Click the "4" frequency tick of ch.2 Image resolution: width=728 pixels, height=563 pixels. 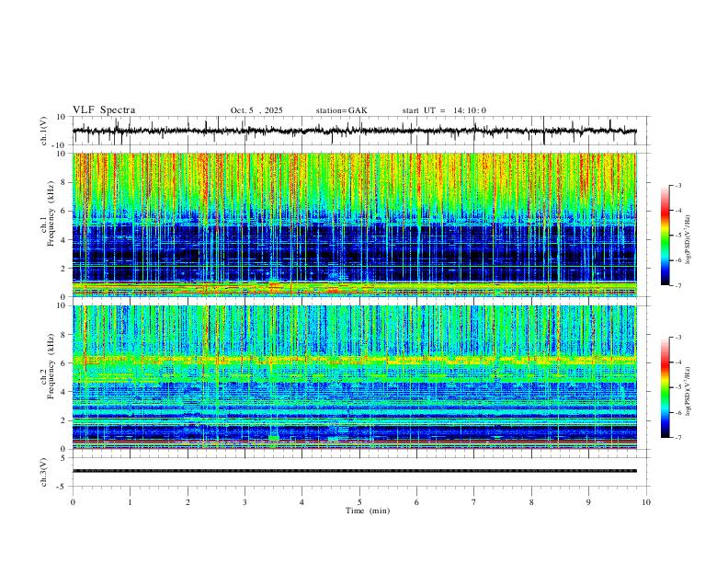[x=64, y=392]
